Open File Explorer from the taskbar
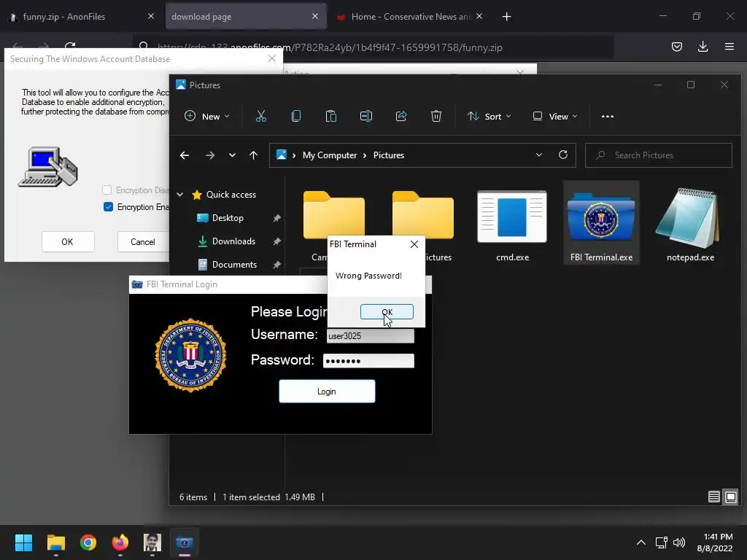This screenshot has width=747, height=560. coord(55,542)
